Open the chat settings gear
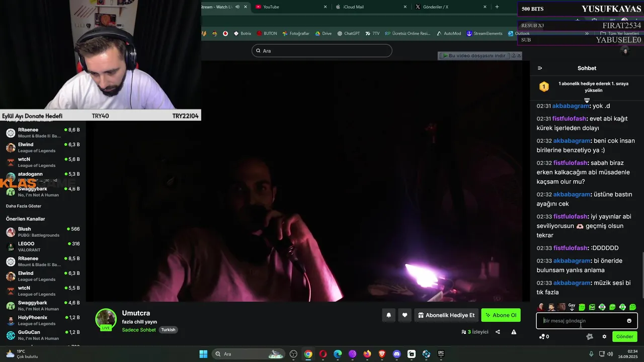Screen dimensions: 644x362 (604, 336)
